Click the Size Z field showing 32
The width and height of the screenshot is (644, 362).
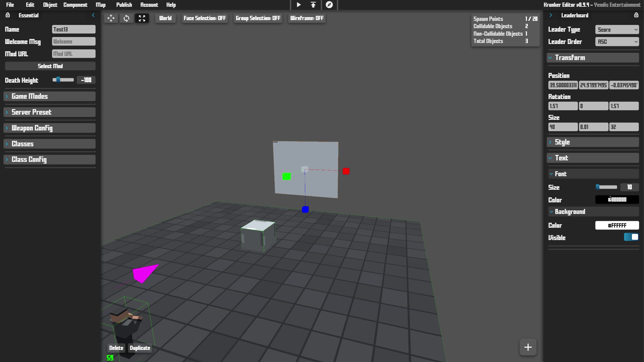pyautogui.click(x=624, y=127)
